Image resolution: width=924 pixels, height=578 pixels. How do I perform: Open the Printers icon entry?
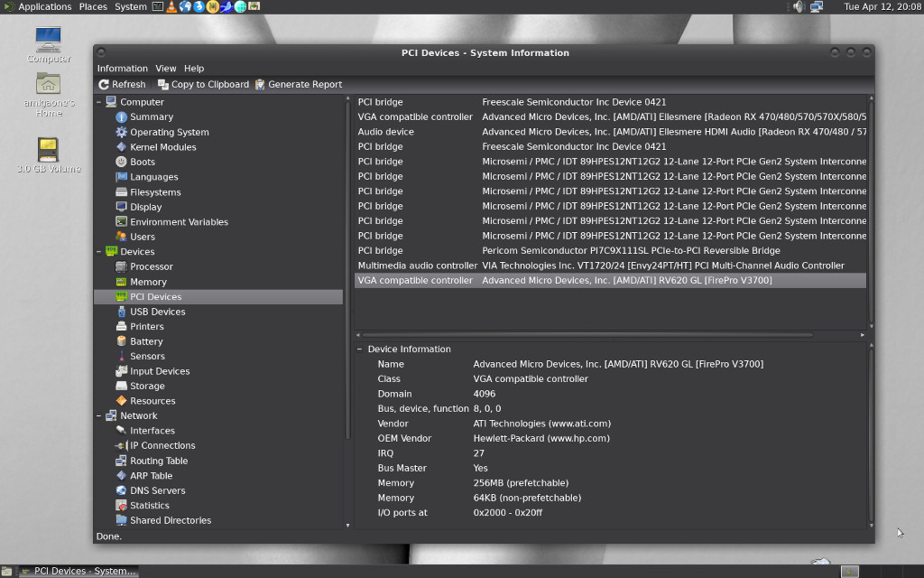click(121, 325)
